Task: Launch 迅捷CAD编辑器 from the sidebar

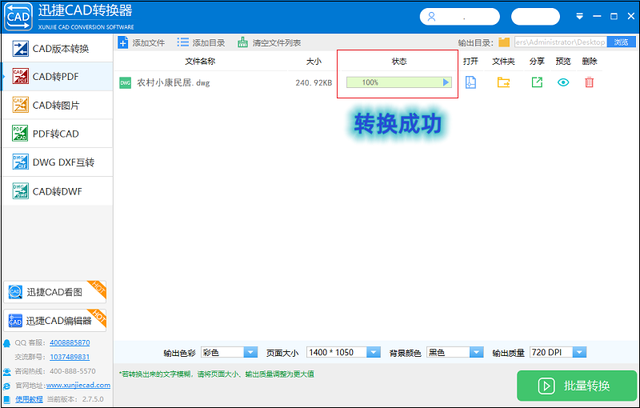Action: tap(55, 321)
